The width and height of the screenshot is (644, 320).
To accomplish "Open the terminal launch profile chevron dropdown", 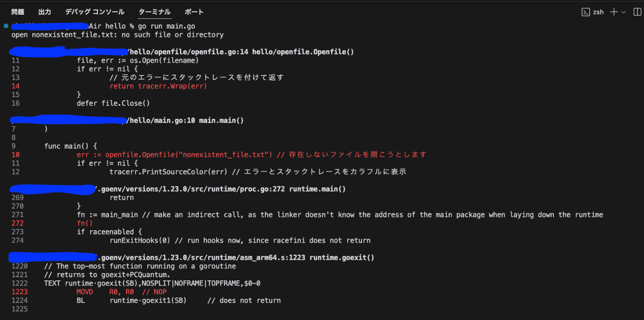I will click(x=624, y=12).
